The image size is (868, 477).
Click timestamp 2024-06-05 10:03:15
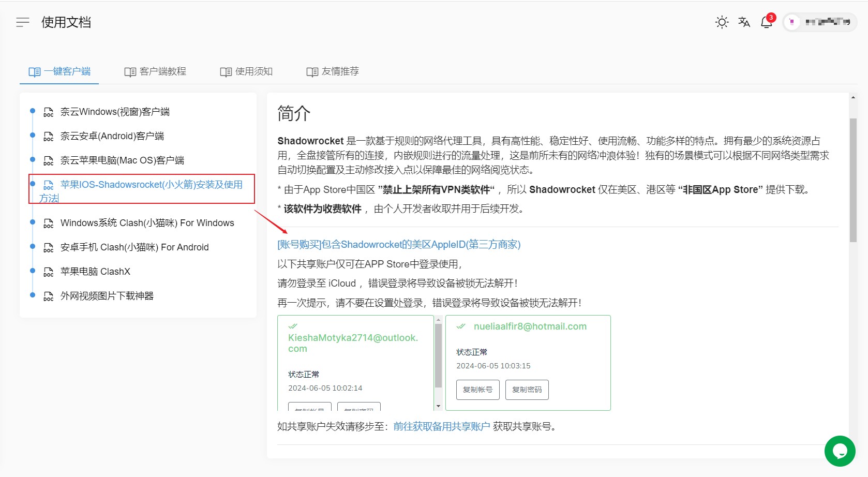[493, 366]
